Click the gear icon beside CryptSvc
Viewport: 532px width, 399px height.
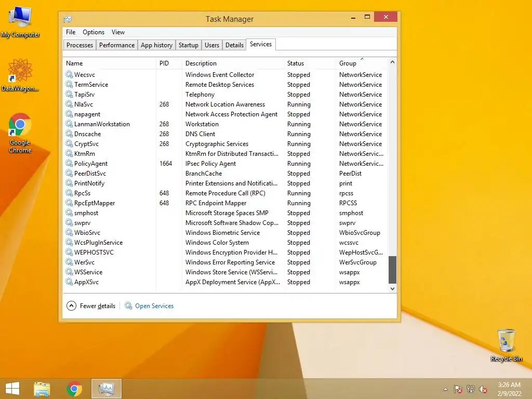coord(69,143)
